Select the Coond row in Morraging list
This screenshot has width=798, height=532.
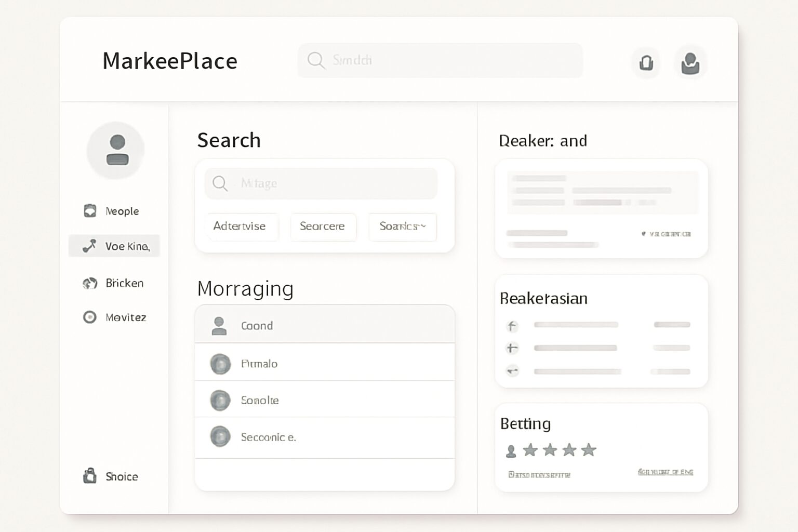[324, 325]
